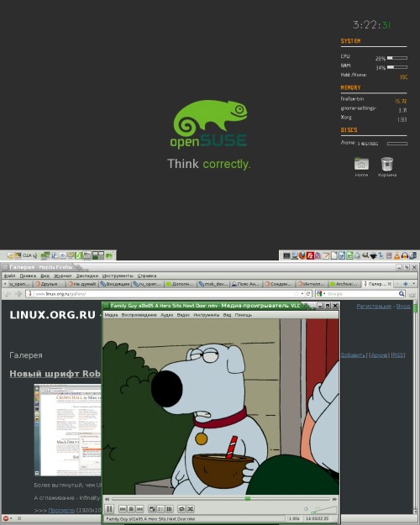Open Firefox Журнал menu
The height and width of the screenshot is (525, 420).
point(63,276)
